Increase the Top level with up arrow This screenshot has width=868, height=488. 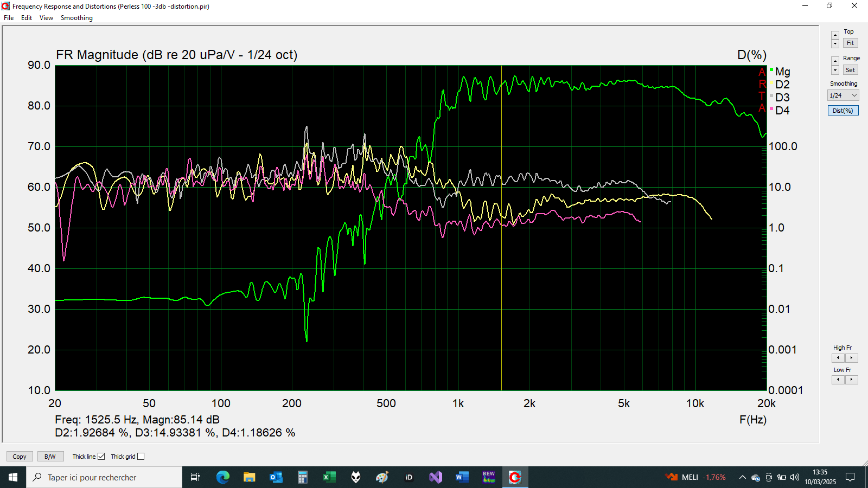click(x=835, y=35)
